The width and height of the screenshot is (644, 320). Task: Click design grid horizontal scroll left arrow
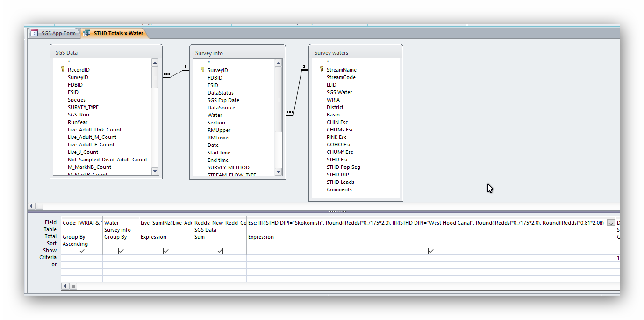[x=65, y=286]
